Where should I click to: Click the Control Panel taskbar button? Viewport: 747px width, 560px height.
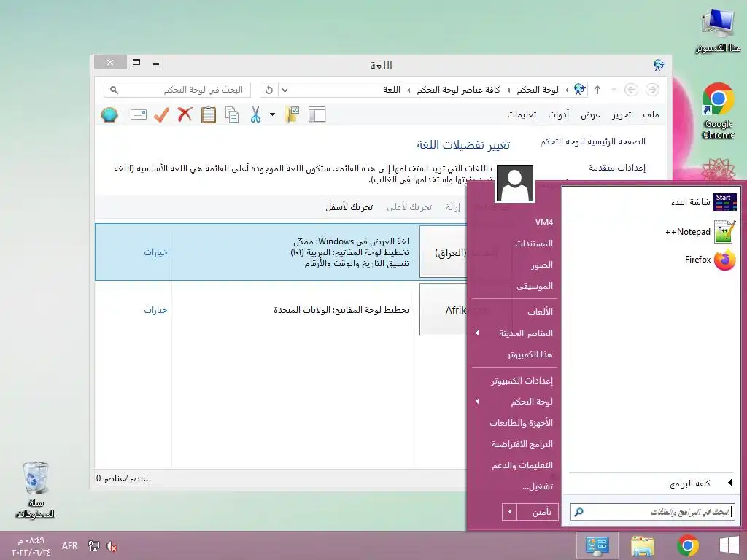click(597, 545)
